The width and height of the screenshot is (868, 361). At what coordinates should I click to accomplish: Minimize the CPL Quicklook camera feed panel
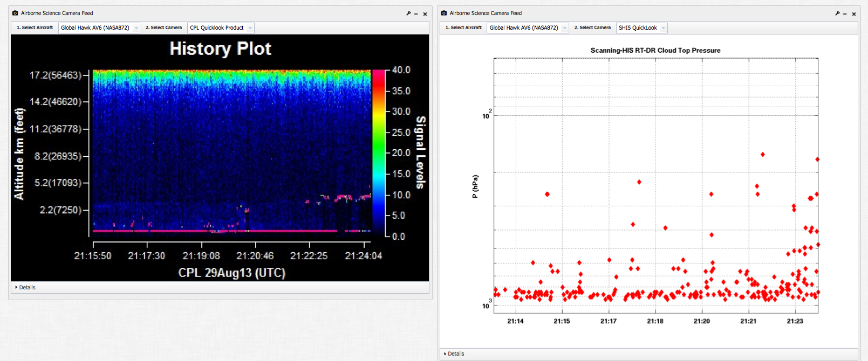point(416,14)
